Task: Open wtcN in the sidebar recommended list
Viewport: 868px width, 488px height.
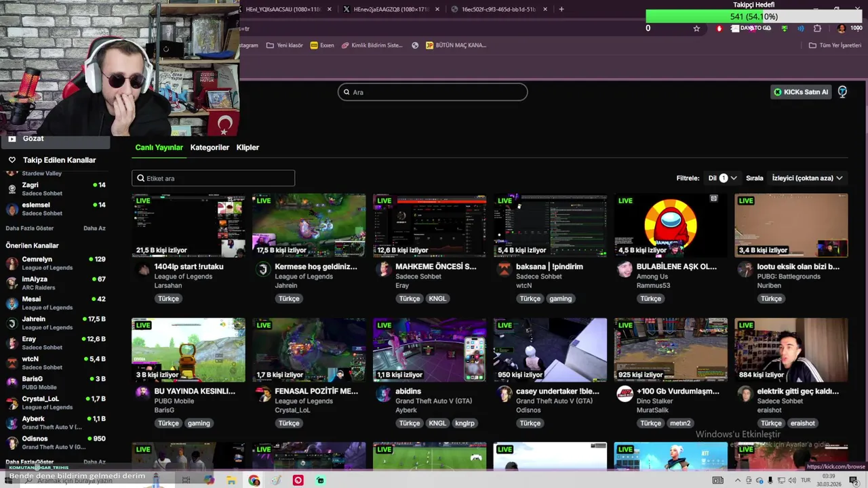Action: click(x=56, y=363)
